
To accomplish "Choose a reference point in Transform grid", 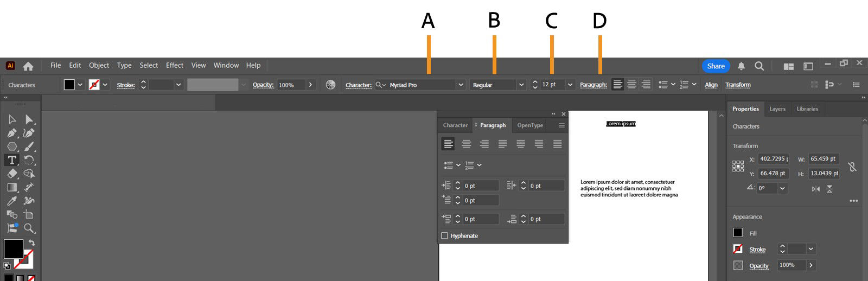I will (x=738, y=166).
